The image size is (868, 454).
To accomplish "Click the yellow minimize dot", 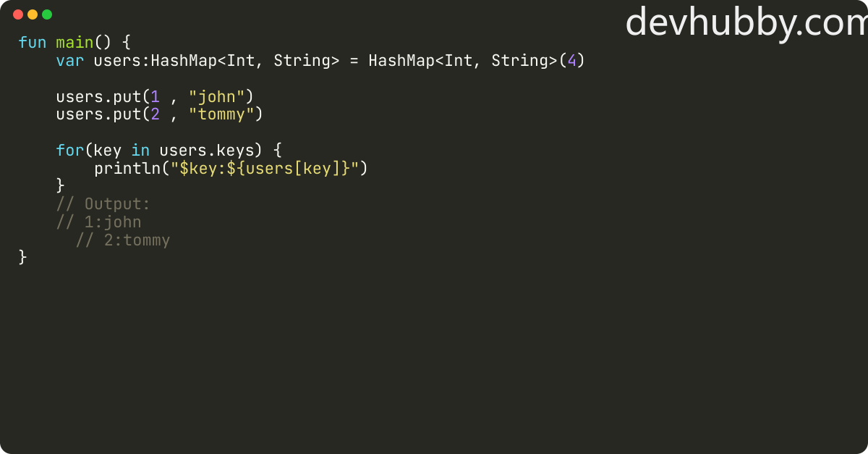I will click(x=33, y=14).
